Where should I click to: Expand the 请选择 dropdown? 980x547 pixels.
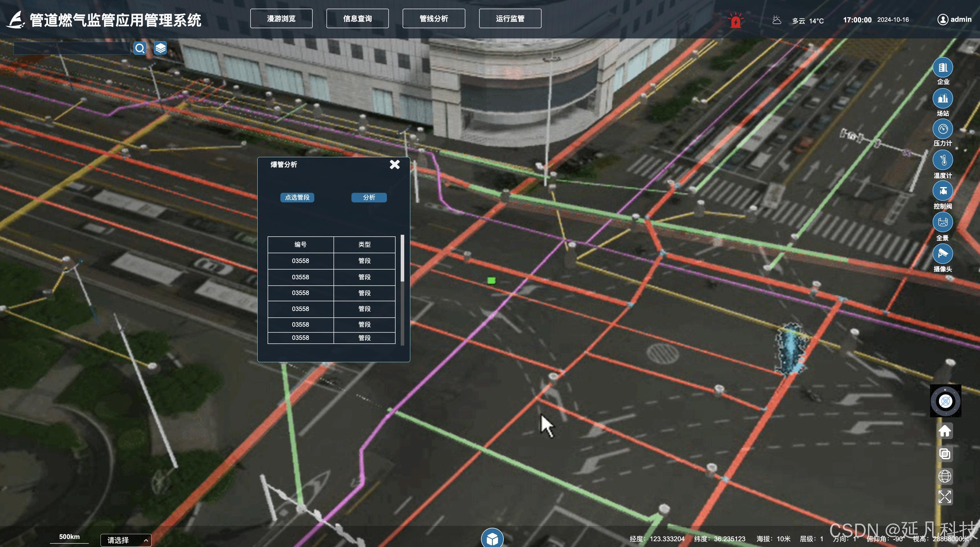pos(126,540)
